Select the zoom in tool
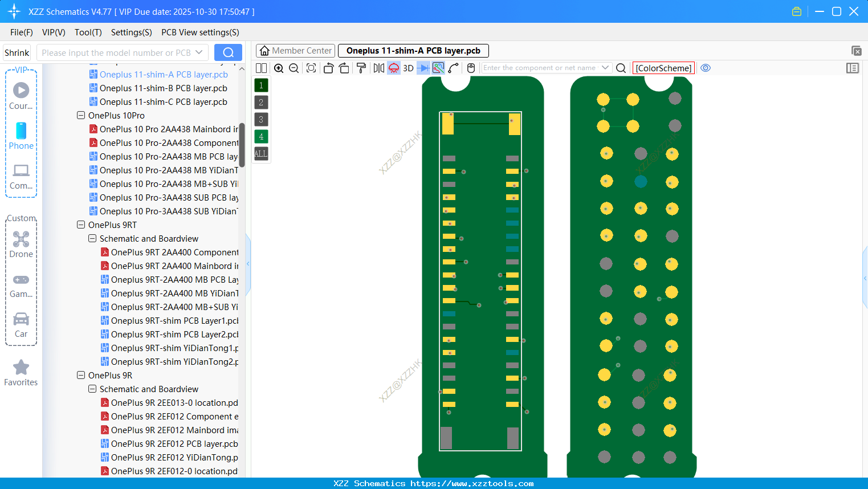 coord(279,68)
